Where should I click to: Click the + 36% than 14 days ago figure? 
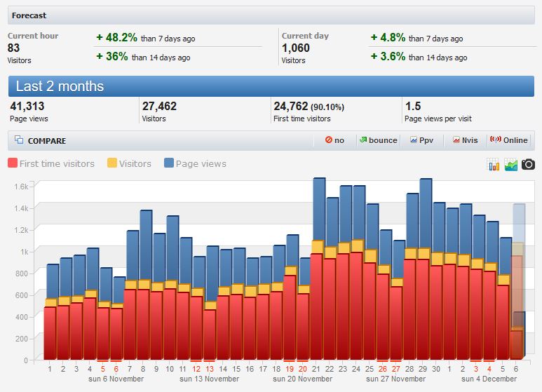pos(143,57)
